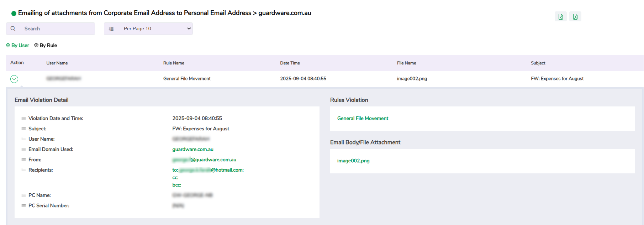
Task: Sort by Date Time column header
Action: [290, 63]
